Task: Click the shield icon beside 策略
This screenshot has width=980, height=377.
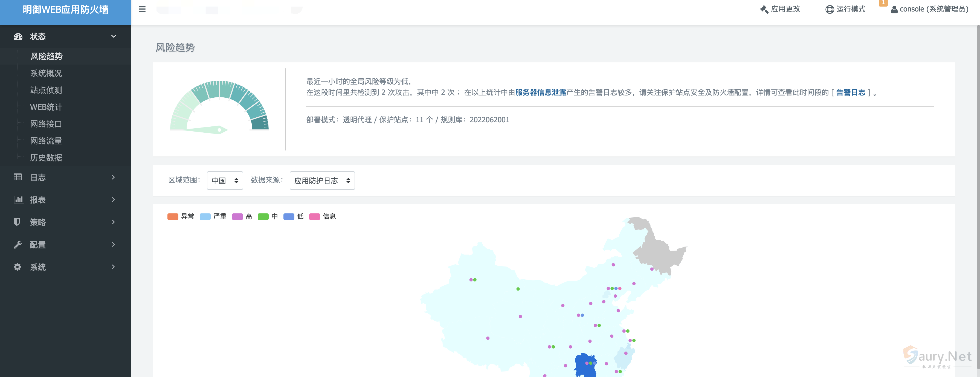Action: (x=17, y=222)
